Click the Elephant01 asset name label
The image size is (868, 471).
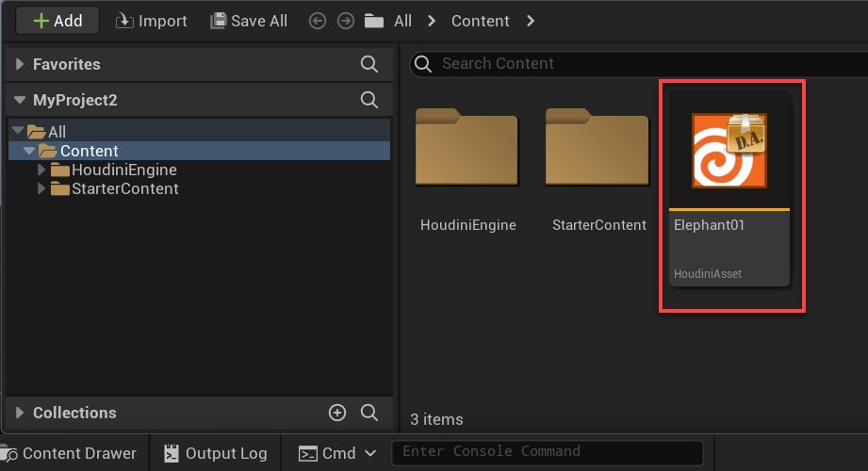coord(709,225)
